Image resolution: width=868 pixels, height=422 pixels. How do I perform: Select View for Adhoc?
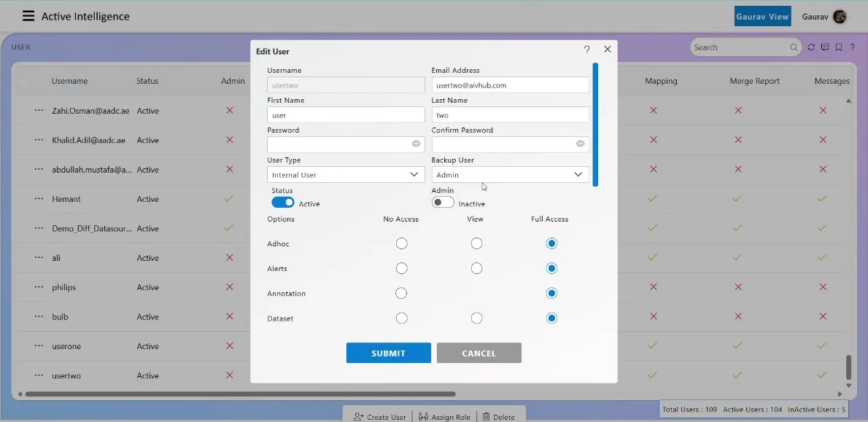tap(476, 243)
